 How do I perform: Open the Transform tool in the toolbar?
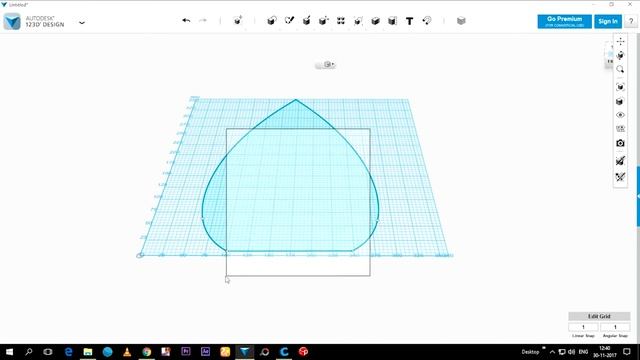point(238,20)
